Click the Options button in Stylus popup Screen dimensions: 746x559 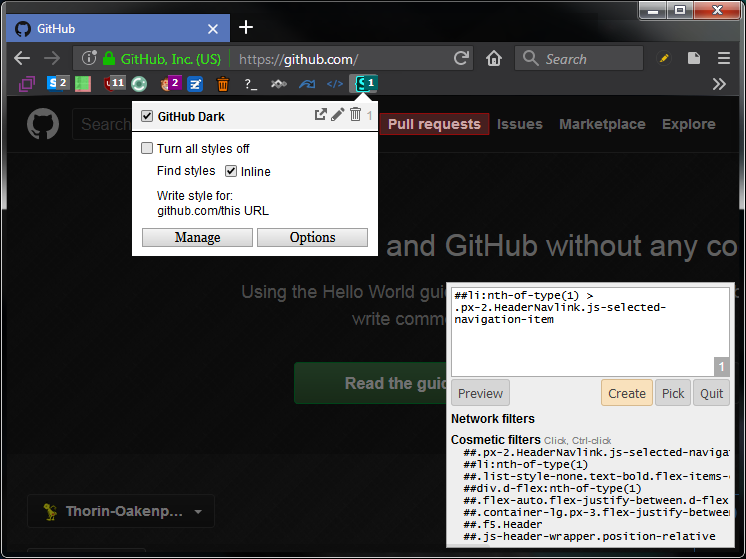pos(312,237)
